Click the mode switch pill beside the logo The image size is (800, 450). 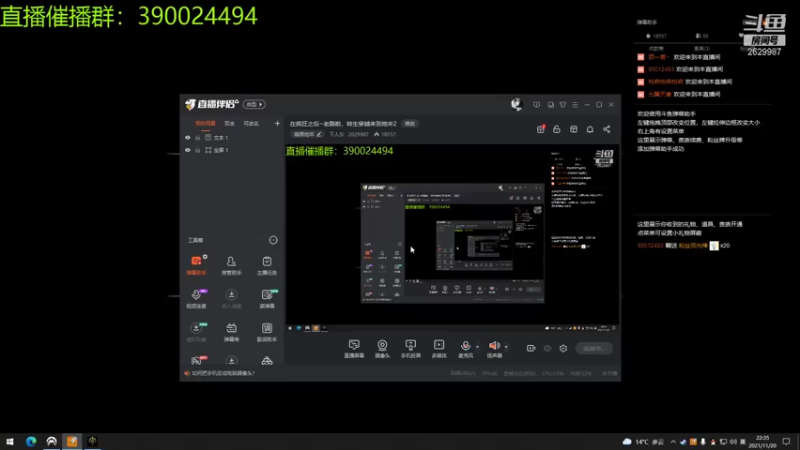(254, 104)
